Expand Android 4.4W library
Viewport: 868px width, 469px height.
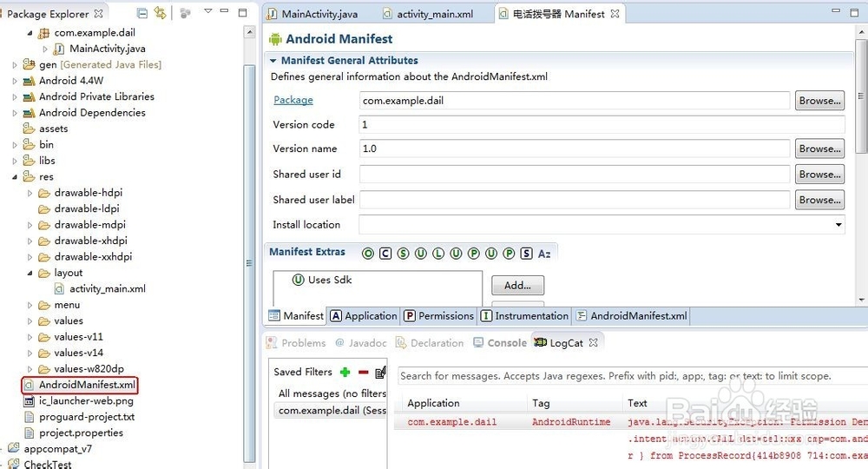coord(15,81)
